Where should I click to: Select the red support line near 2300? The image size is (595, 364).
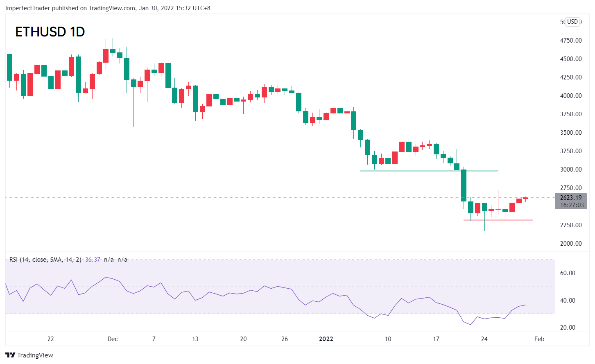pyautogui.click(x=498, y=220)
